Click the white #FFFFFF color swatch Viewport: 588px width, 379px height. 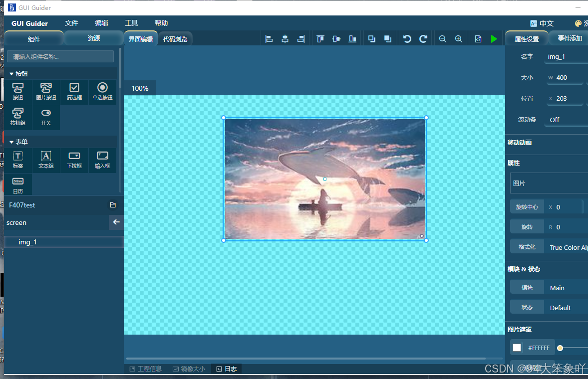(x=517, y=348)
